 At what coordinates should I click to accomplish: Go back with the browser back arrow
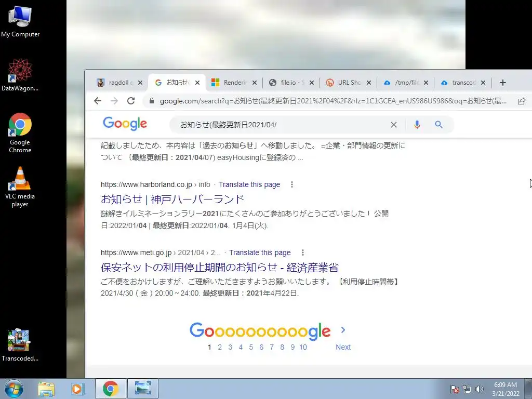98,101
